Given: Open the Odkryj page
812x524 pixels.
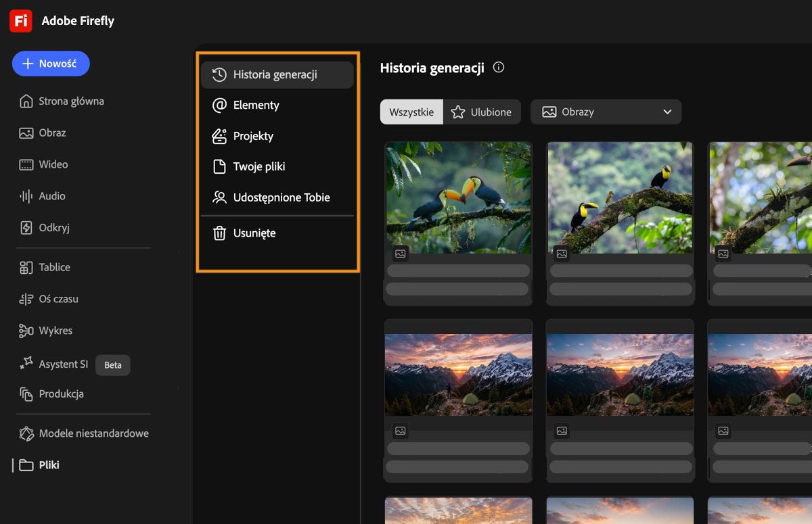Looking at the screenshot, I should coord(45,228).
